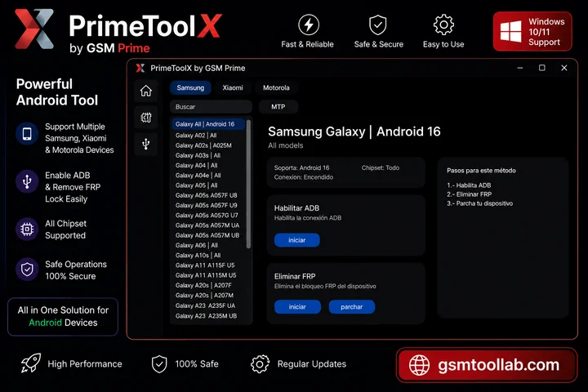588x392 pixels.
Task: Click step 1.- Habilita ADB
Action: (469, 185)
